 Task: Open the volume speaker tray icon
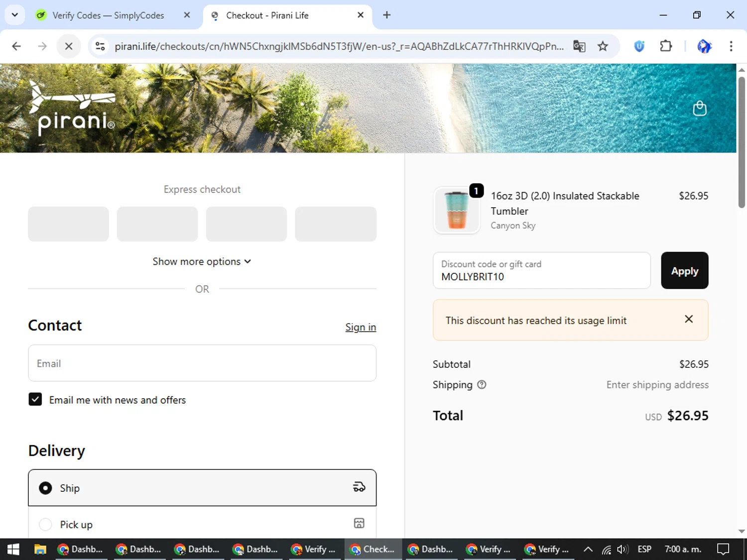622,549
